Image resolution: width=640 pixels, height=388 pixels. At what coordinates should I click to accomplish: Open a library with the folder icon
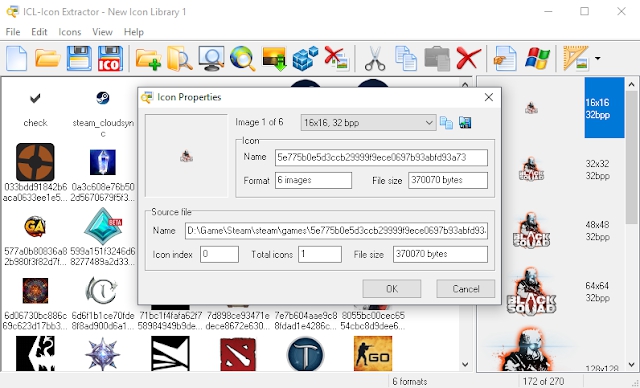point(47,59)
